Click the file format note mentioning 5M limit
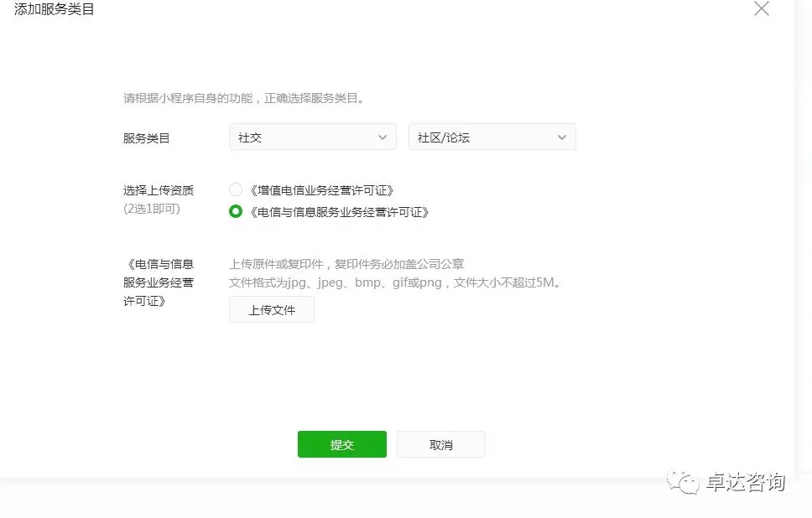Viewport: 812px width, 518px height. [395, 282]
